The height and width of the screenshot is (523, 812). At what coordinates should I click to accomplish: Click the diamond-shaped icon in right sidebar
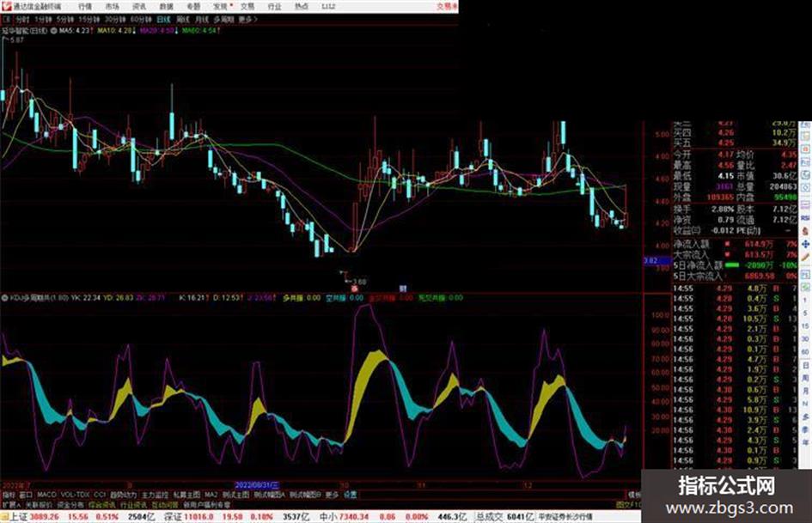[x=805, y=189]
